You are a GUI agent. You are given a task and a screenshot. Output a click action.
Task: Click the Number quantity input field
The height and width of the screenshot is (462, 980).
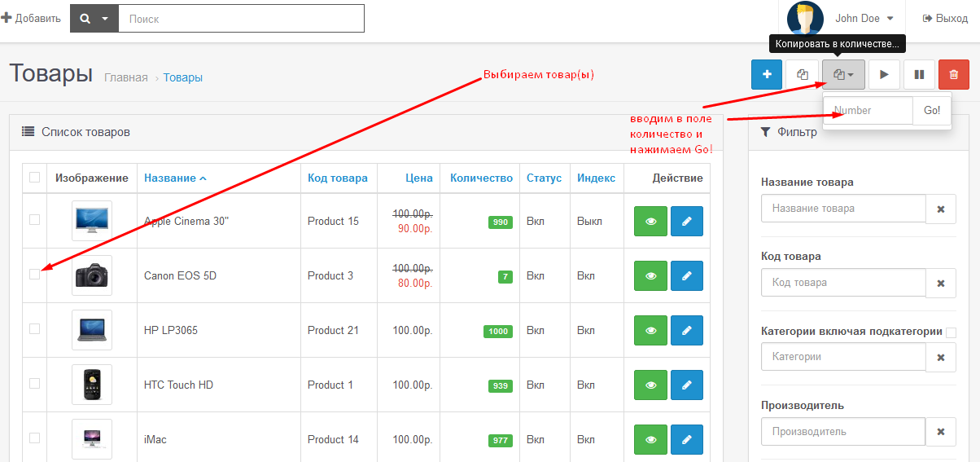tap(868, 111)
